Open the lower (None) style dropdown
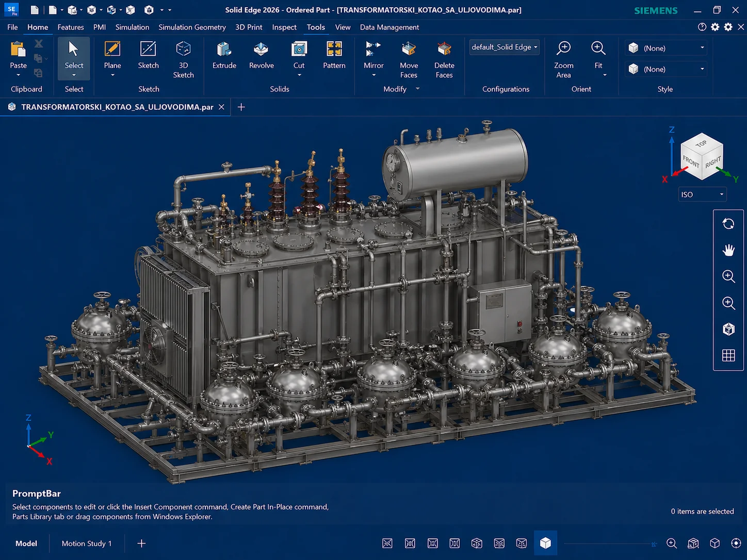 tap(666, 69)
